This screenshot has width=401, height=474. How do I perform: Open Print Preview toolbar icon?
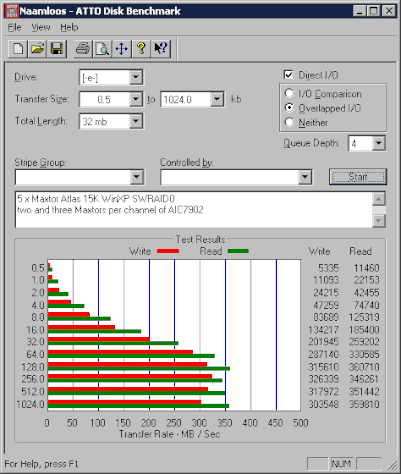[102, 49]
